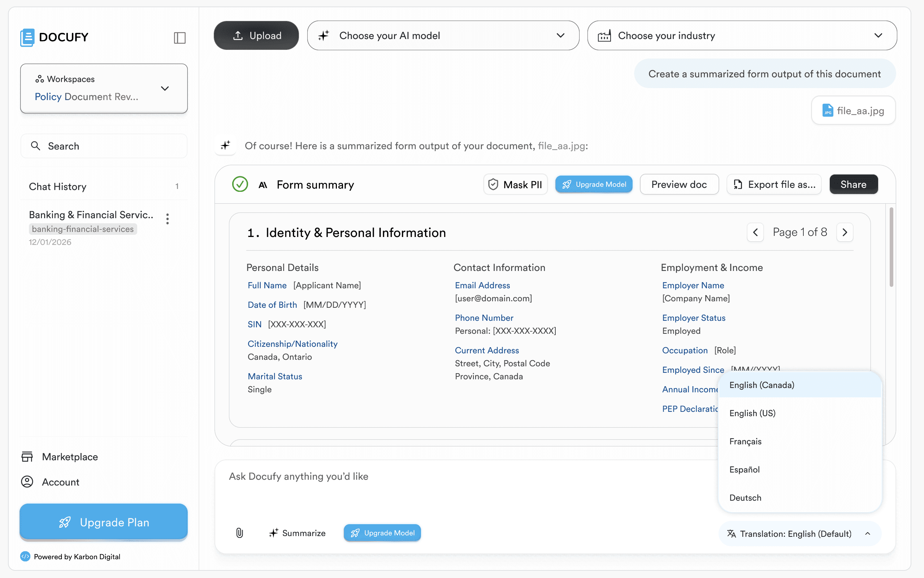Viewport: 924px width, 578px height.
Task: Choose Deutsch in translation menu
Action: coord(745,497)
